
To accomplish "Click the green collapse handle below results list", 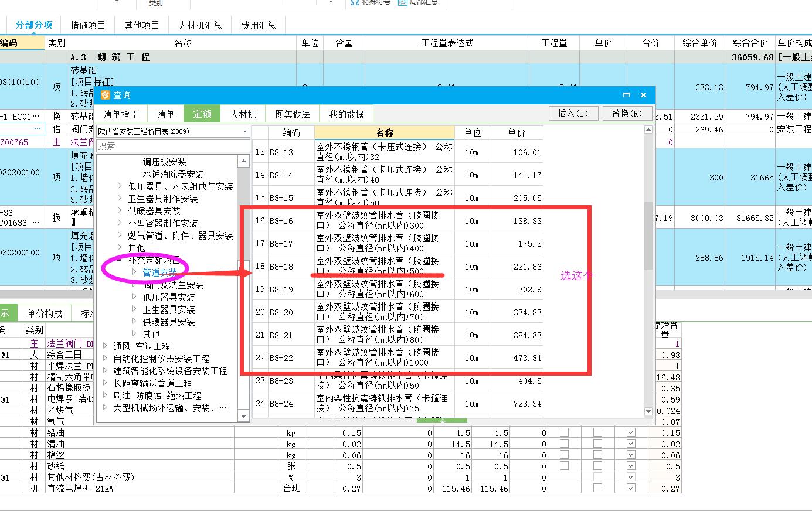I will [442, 420].
